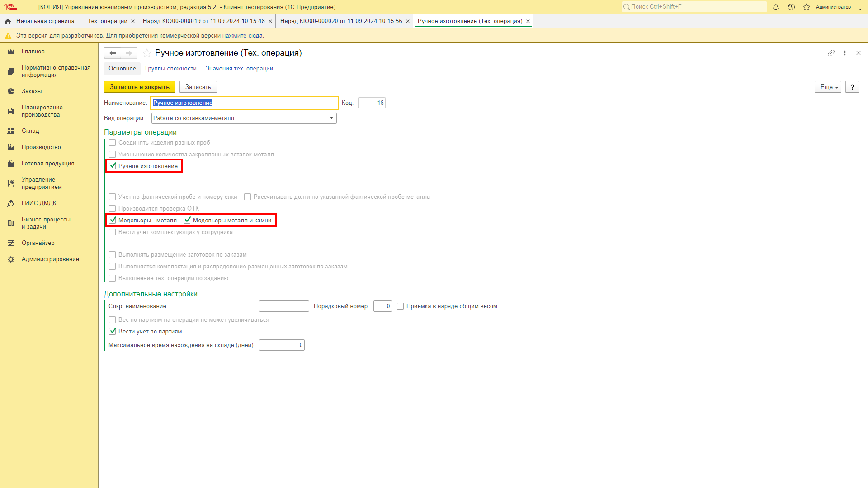
Task: Go back with the left arrow button
Action: pyautogui.click(x=113, y=53)
